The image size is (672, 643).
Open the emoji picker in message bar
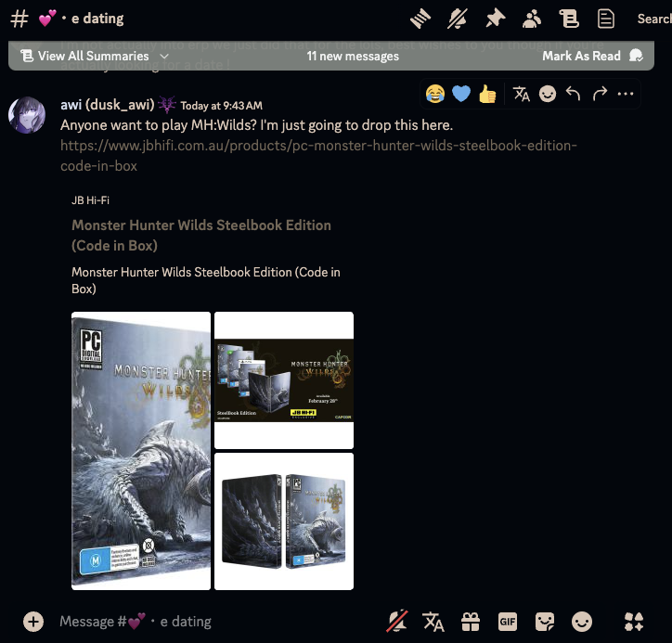pyautogui.click(x=582, y=622)
